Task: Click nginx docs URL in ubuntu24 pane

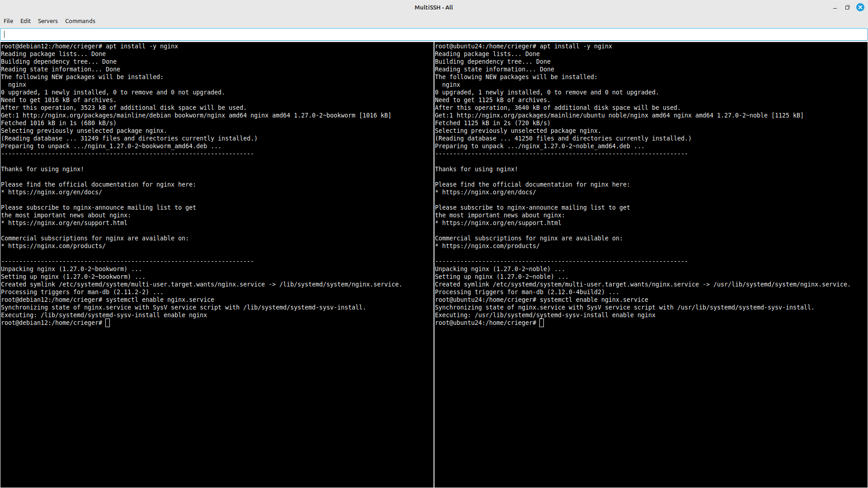Action: 489,192
